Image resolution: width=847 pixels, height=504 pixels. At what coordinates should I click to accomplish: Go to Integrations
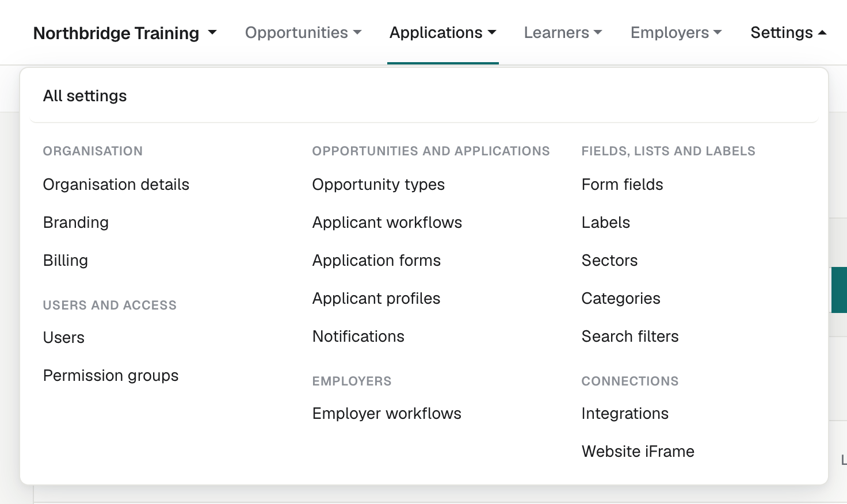click(625, 414)
